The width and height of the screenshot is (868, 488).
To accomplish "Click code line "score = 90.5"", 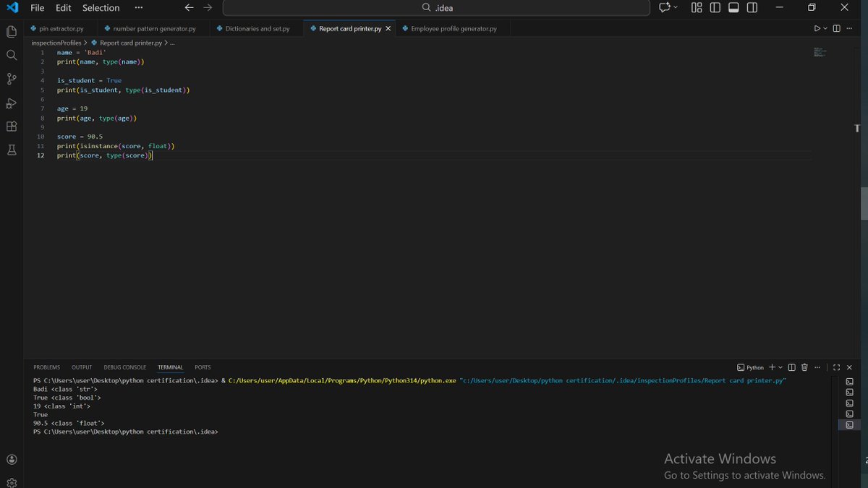I will pyautogui.click(x=80, y=137).
